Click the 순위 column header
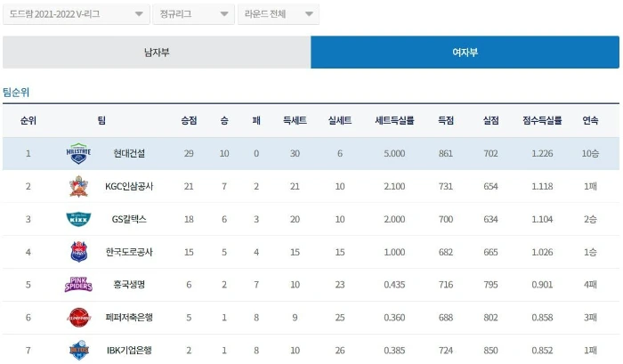The width and height of the screenshot is (623, 364). tap(28, 120)
